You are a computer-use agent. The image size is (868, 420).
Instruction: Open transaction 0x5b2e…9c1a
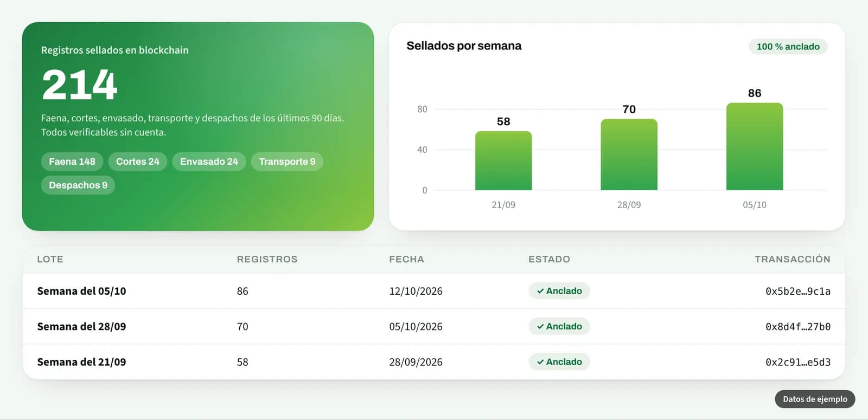(798, 292)
